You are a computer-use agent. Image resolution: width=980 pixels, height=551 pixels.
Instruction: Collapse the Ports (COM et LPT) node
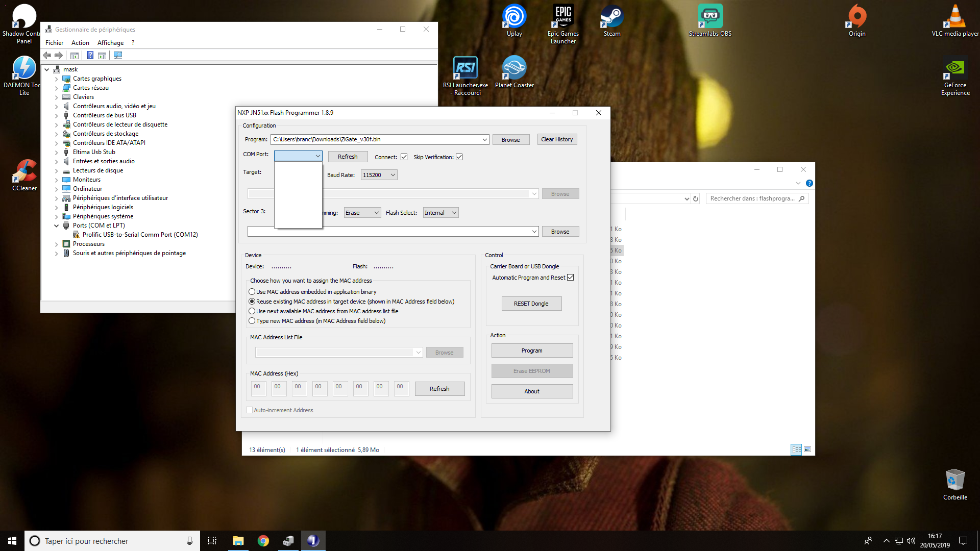(56, 226)
